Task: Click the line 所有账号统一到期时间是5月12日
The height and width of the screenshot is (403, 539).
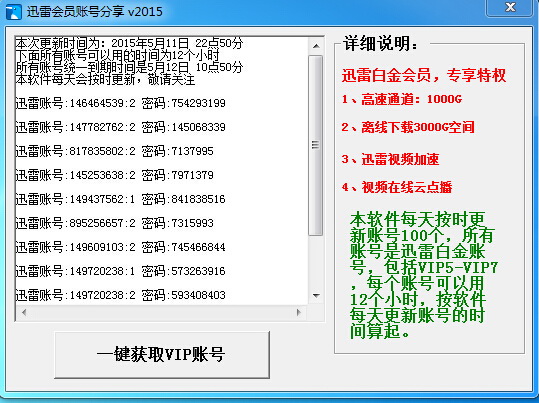Action: click(129, 67)
